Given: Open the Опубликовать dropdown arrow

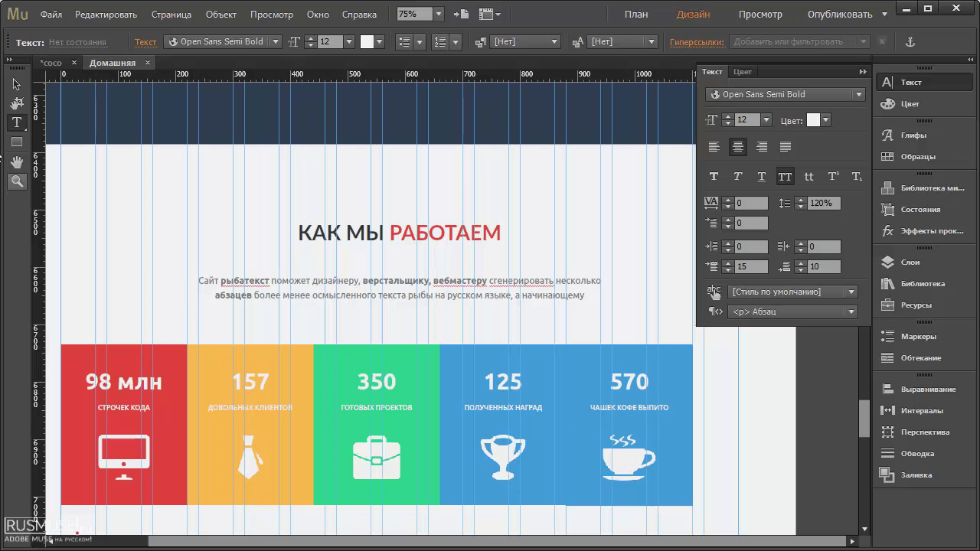Looking at the screenshot, I should (885, 15).
